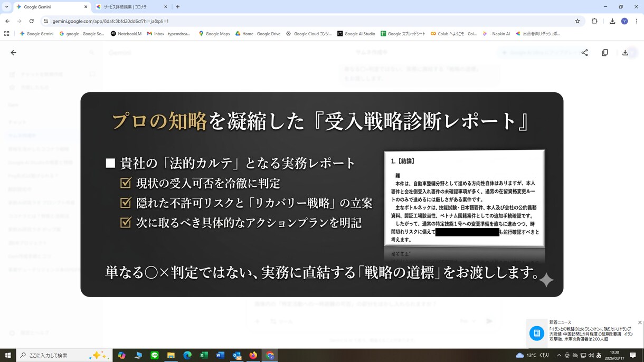Image resolution: width=644 pixels, height=362 pixels.
Task: Click the browser back button
Action: pyautogui.click(x=7, y=21)
